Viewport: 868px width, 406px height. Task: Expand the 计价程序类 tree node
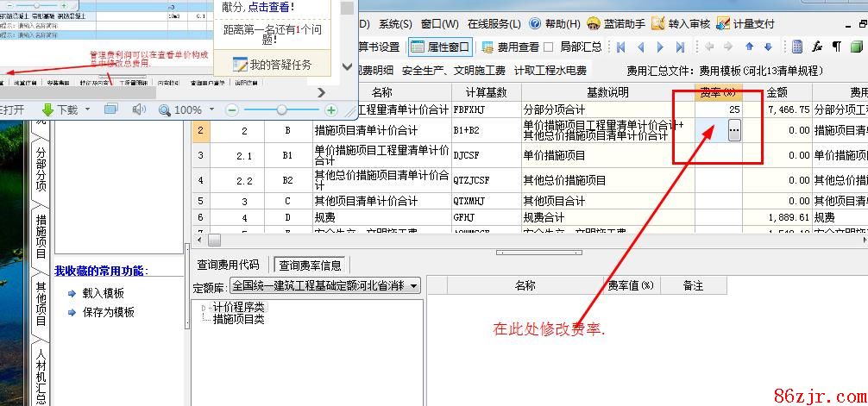pyautogui.click(x=204, y=308)
